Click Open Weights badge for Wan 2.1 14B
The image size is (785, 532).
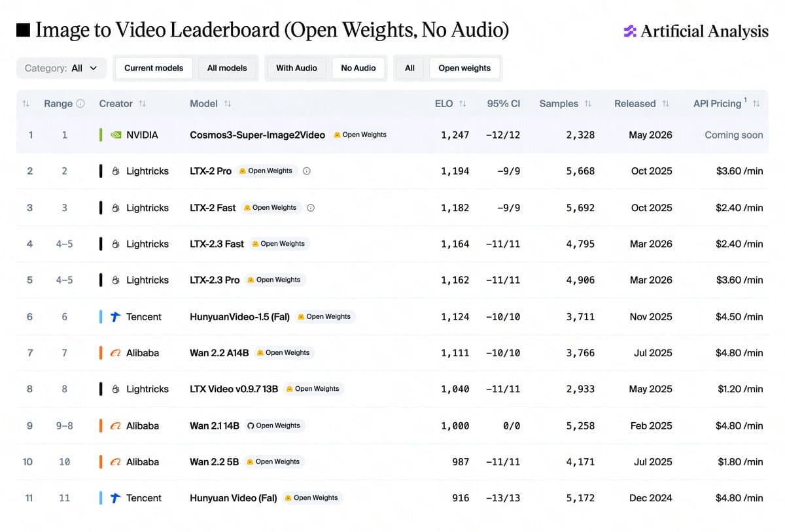(x=273, y=425)
